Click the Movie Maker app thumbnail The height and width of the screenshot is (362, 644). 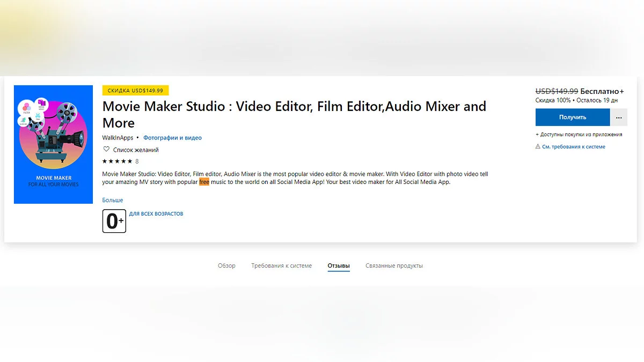tap(54, 144)
